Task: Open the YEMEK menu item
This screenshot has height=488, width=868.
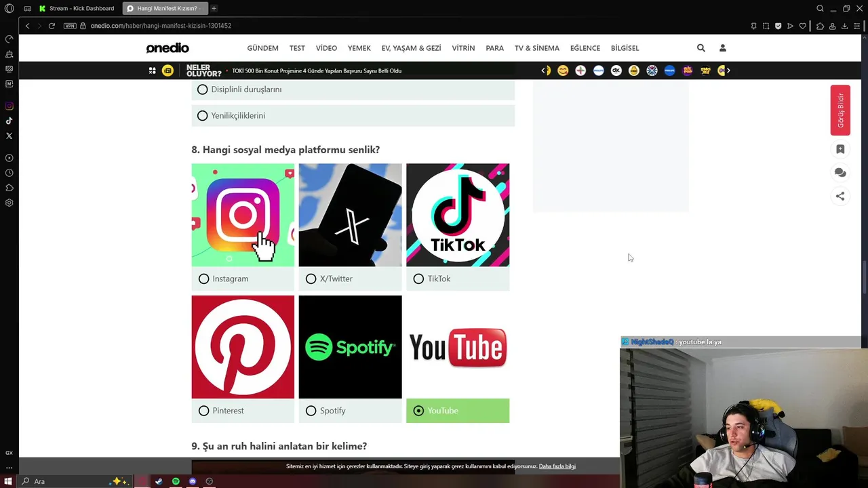Action: click(359, 48)
